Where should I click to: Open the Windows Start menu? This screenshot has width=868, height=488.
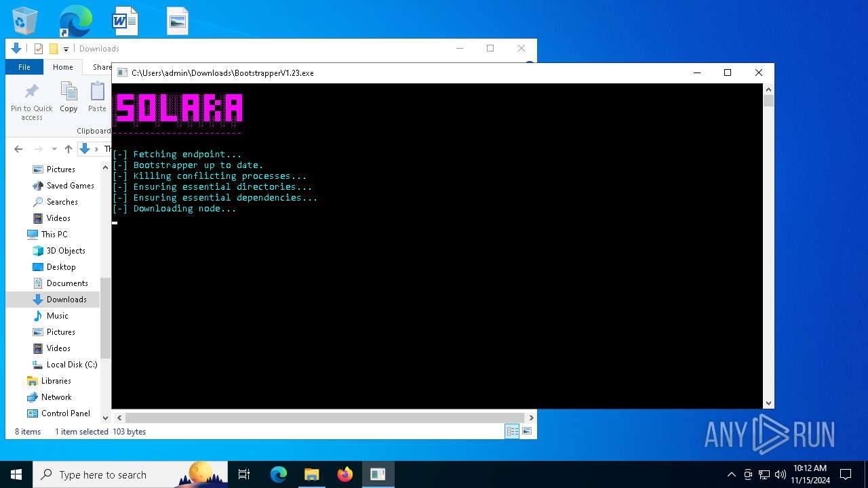coord(16,474)
